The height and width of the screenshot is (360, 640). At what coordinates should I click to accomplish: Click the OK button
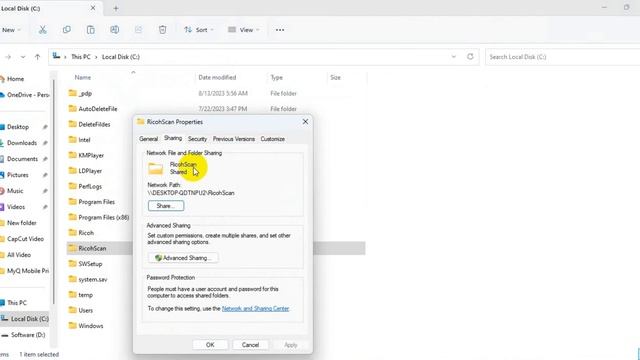(210, 345)
